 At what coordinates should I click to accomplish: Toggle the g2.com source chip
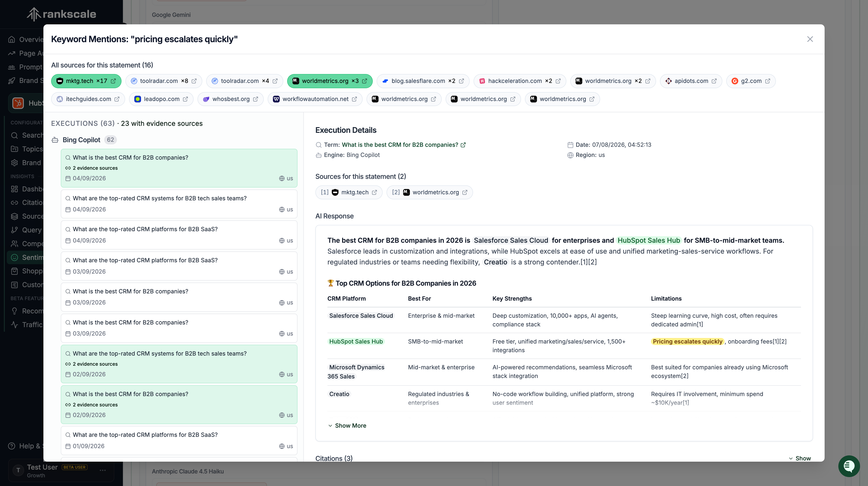point(751,81)
